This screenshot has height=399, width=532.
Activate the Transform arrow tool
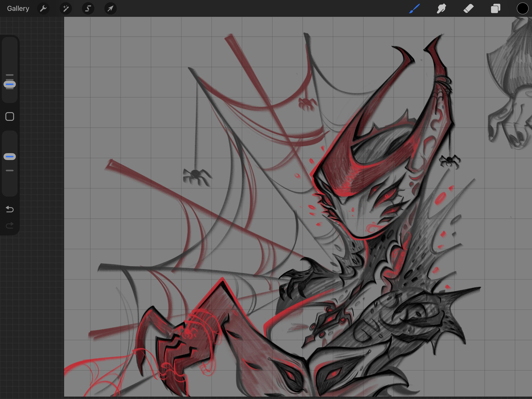pyautogui.click(x=110, y=9)
